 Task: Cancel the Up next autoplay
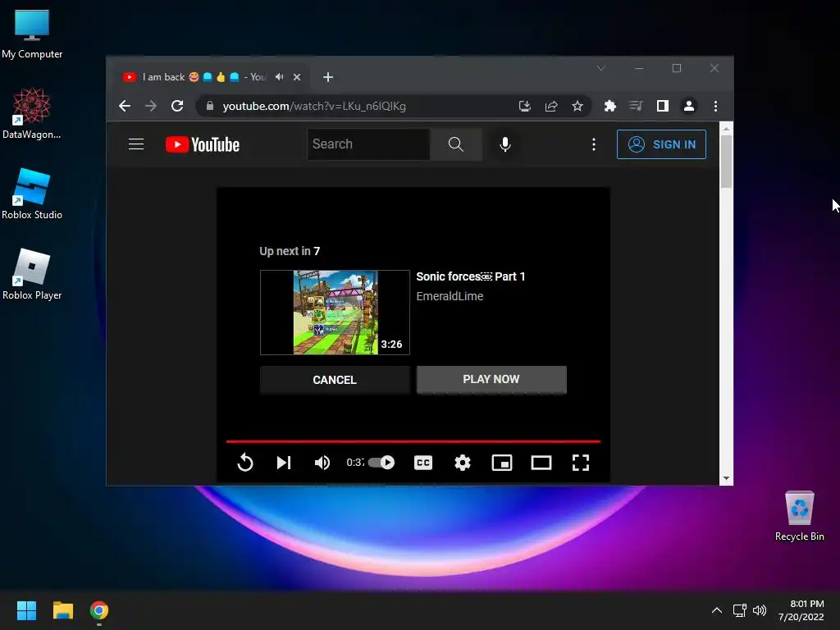click(x=335, y=380)
